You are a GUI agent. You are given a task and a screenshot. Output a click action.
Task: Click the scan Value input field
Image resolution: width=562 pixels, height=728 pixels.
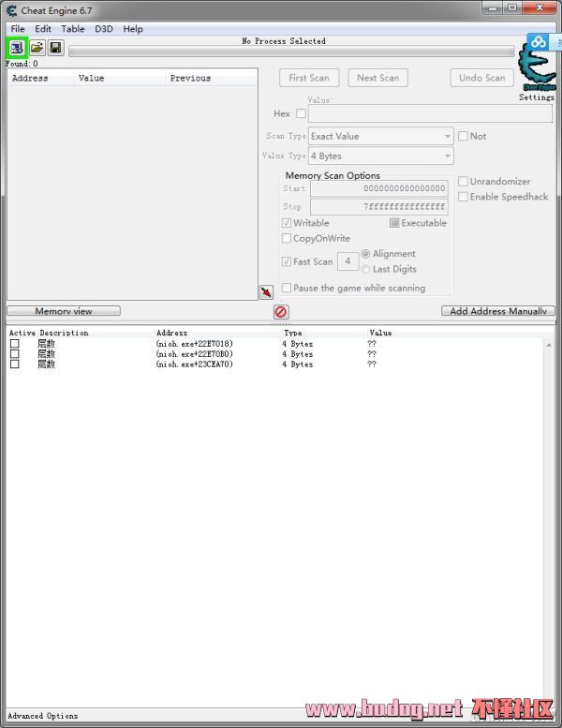(x=430, y=113)
